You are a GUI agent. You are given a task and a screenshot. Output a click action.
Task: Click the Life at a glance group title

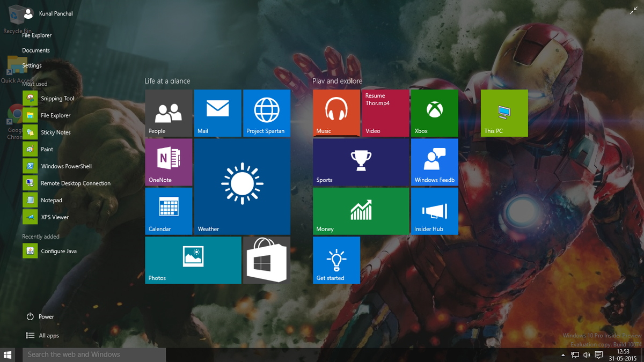click(167, 81)
